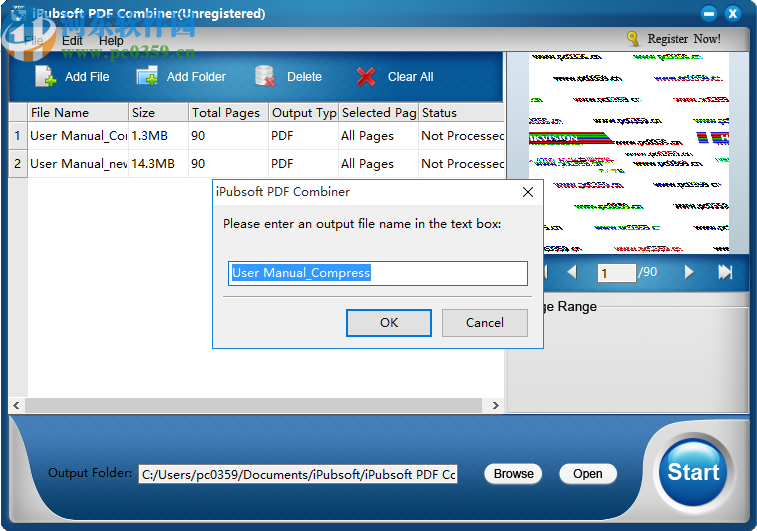Close the iPubsoft PDF Combiner window
The height and width of the screenshot is (531, 757).
[733, 14]
